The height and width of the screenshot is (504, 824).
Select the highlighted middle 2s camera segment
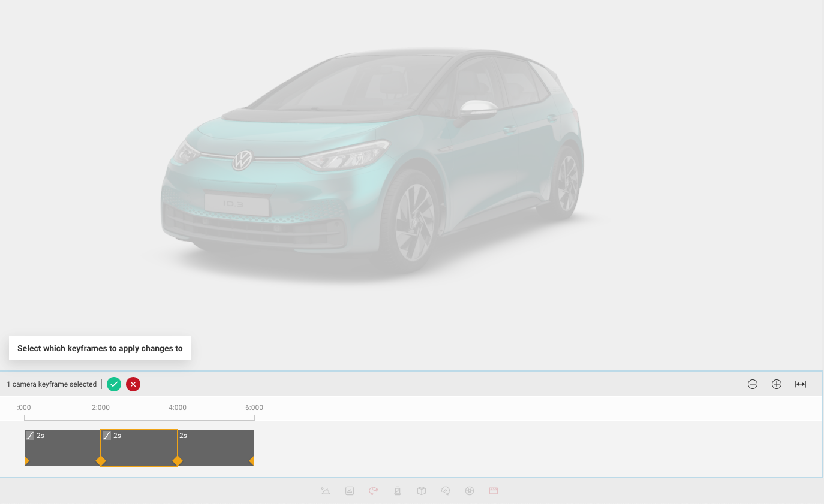point(139,448)
